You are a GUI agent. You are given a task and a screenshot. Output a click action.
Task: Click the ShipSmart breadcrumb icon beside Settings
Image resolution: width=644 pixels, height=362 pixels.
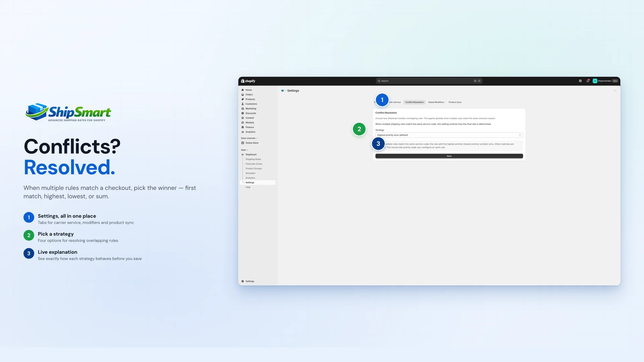pyautogui.click(x=282, y=91)
